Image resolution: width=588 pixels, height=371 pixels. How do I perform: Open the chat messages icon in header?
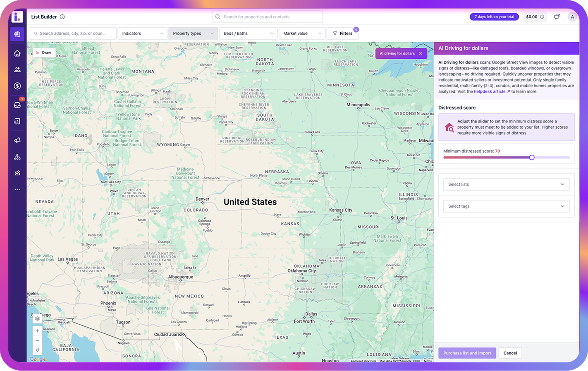click(557, 17)
